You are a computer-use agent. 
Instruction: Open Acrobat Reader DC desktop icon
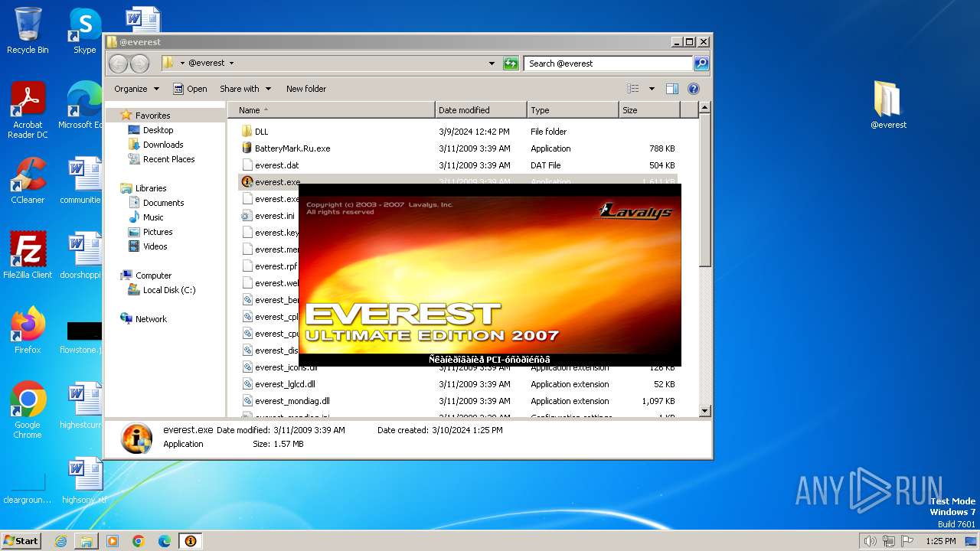[28, 110]
